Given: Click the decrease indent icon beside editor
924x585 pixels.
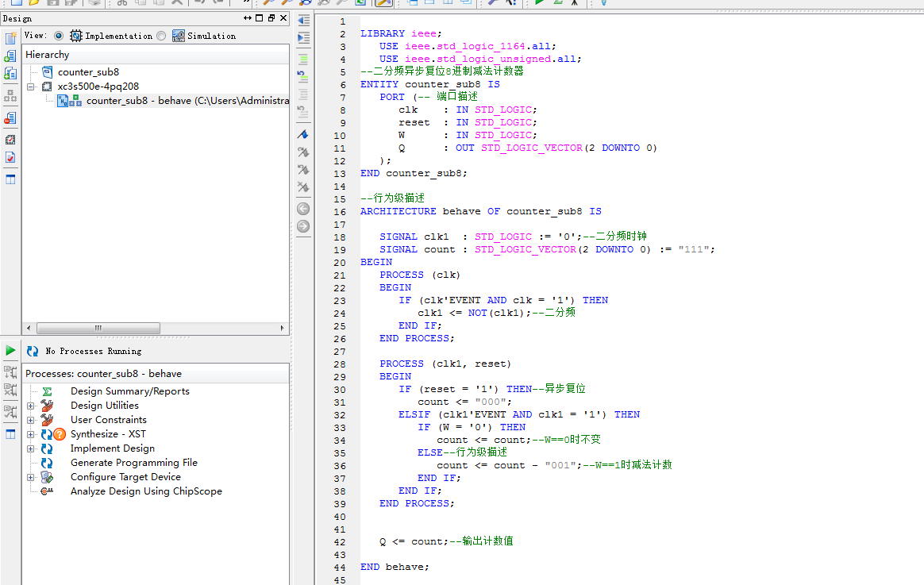Looking at the screenshot, I should (x=303, y=20).
